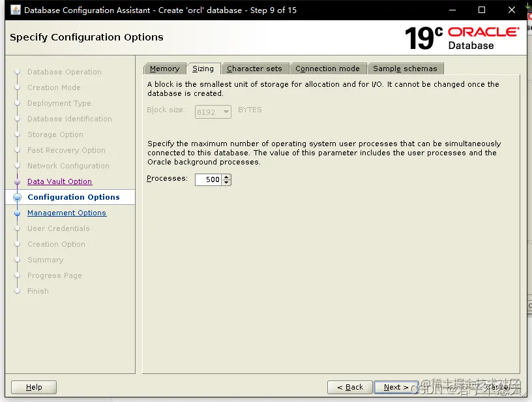This screenshot has width=532, height=402.
Task: Click the Help button
Action: (x=34, y=387)
